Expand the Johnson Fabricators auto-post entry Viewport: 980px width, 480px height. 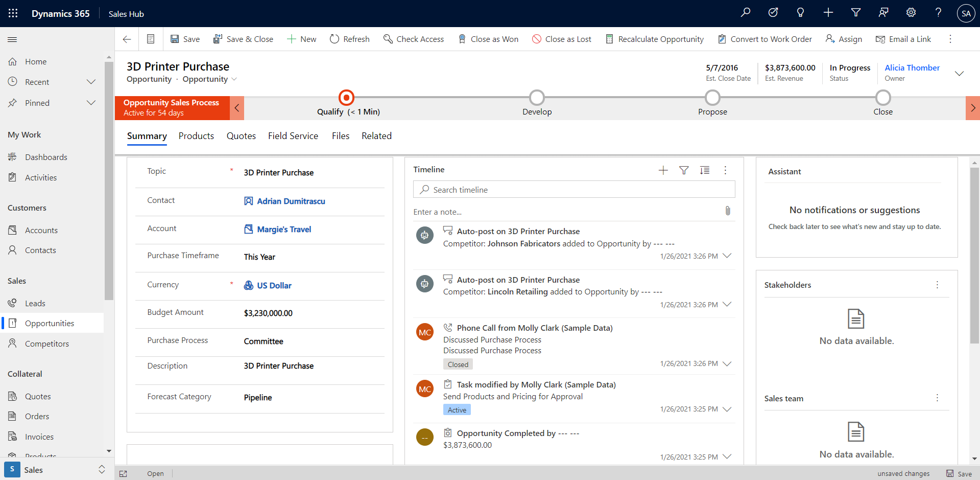point(727,256)
